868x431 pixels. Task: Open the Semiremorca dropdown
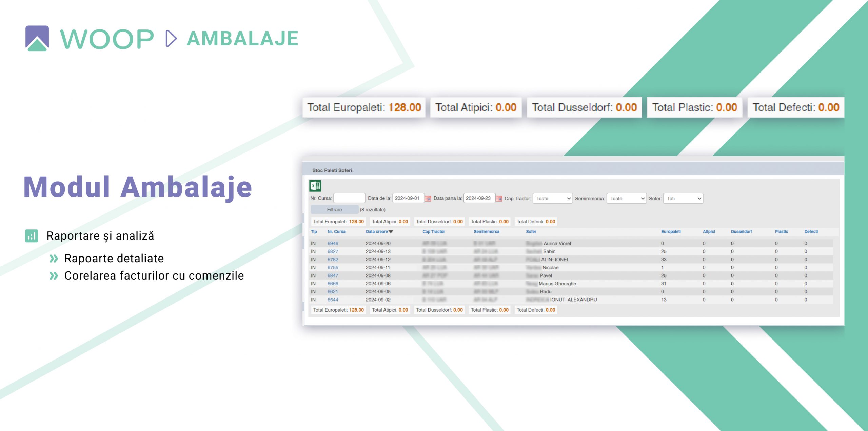[626, 199]
